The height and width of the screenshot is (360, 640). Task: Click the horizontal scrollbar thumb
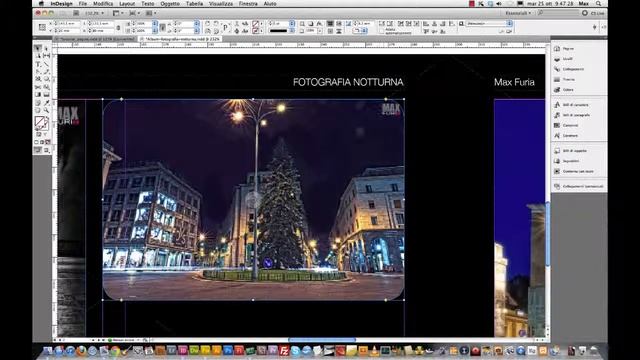pos(322,340)
